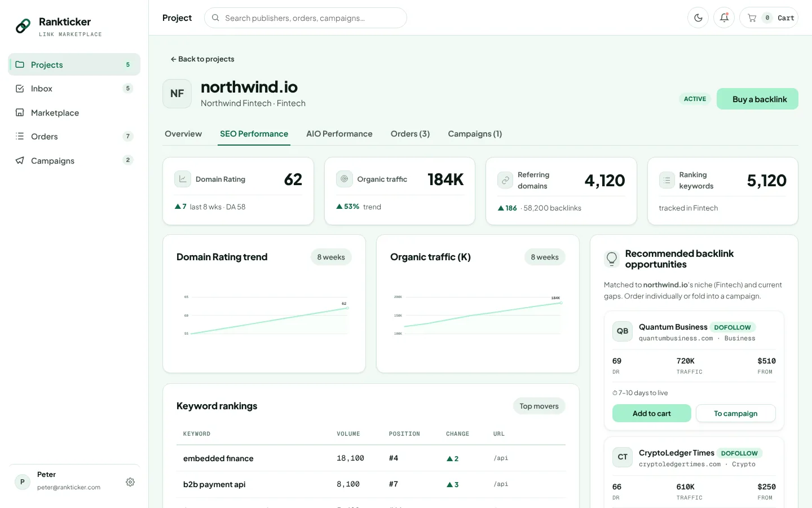Click the 184K point on traffic chart
This screenshot has width=812, height=508.
pos(561,303)
